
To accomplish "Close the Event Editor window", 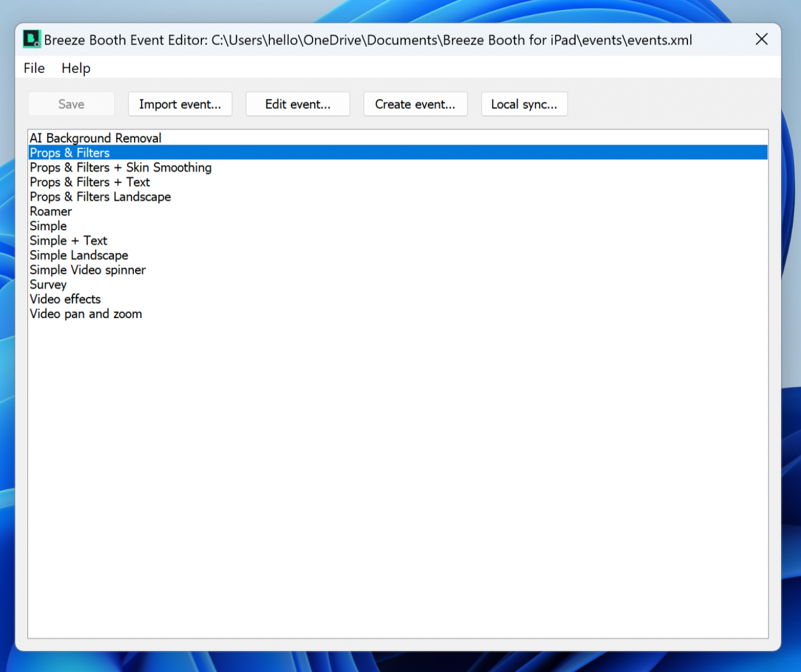I will pos(761,39).
